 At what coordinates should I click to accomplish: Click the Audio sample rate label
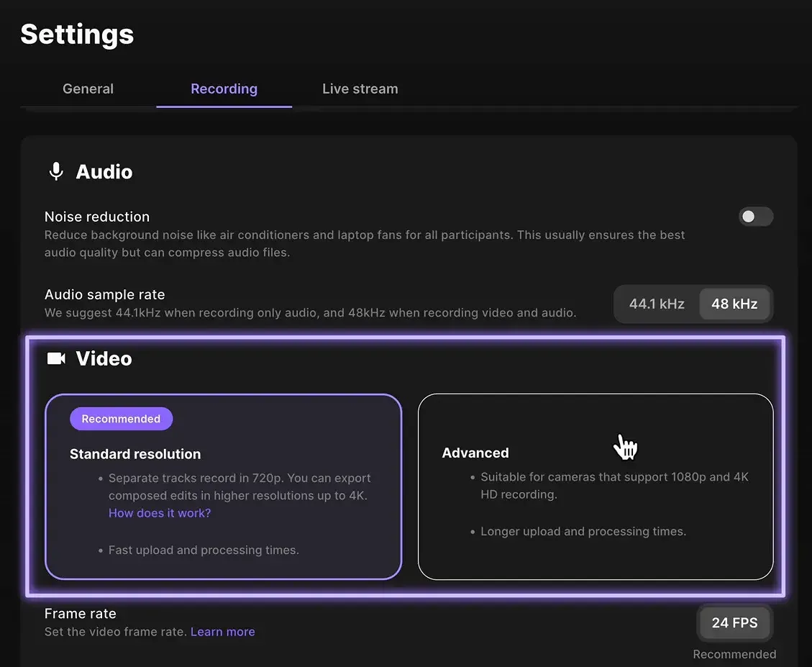[104, 294]
